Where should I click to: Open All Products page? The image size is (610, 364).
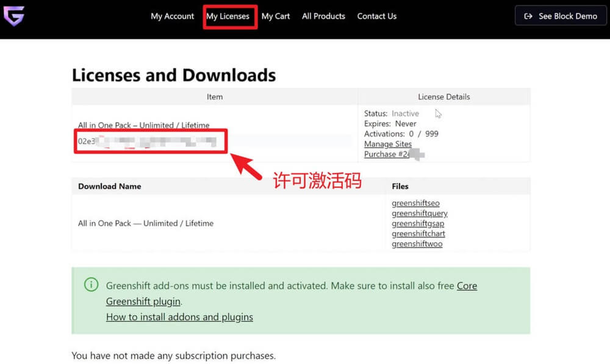pyautogui.click(x=323, y=16)
